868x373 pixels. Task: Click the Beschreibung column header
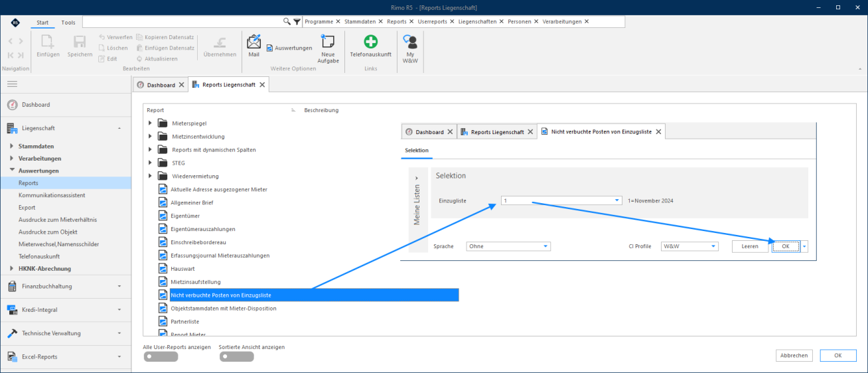point(321,110)
